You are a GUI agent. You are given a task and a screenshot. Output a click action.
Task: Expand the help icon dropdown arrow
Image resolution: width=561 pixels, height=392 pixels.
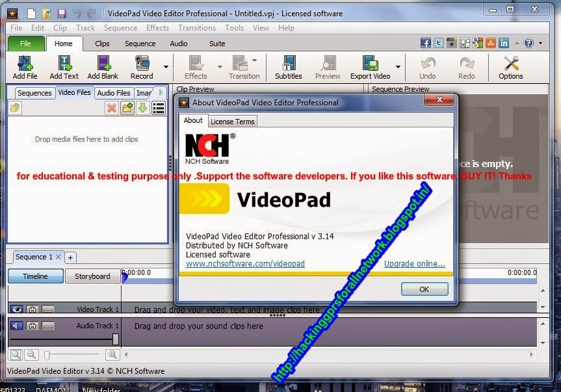pyautogui.click(x=541, y=44)
